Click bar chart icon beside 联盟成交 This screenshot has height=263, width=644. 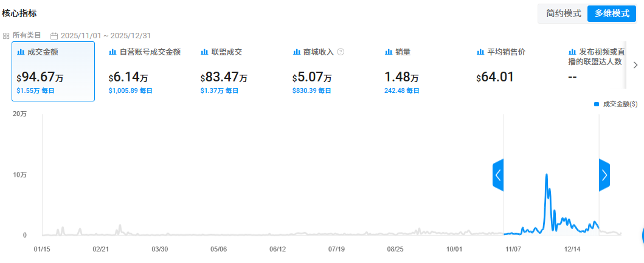tap(205, 52)
